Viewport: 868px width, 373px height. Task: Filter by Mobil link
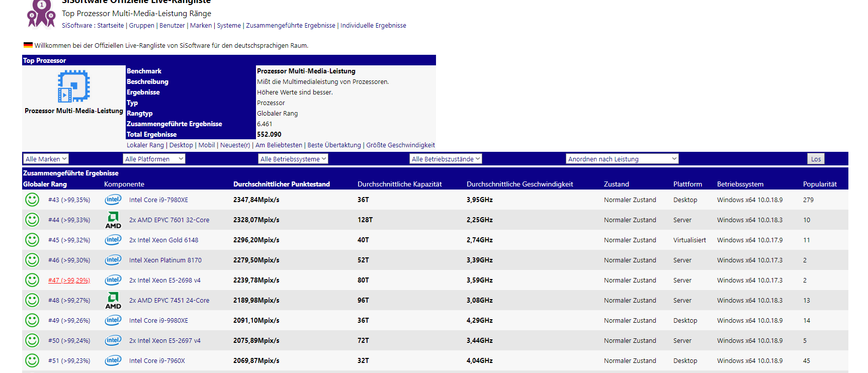pyautogui.click(x=207, y=145)
